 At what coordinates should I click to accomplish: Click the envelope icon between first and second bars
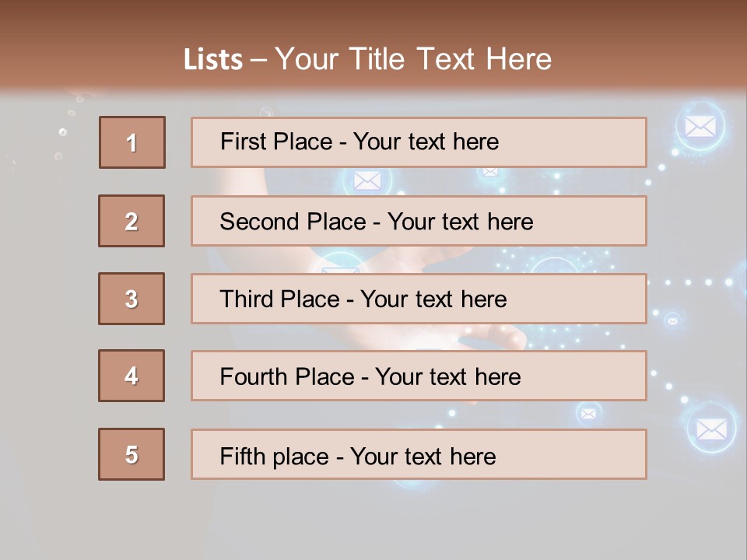coord(367,180)
